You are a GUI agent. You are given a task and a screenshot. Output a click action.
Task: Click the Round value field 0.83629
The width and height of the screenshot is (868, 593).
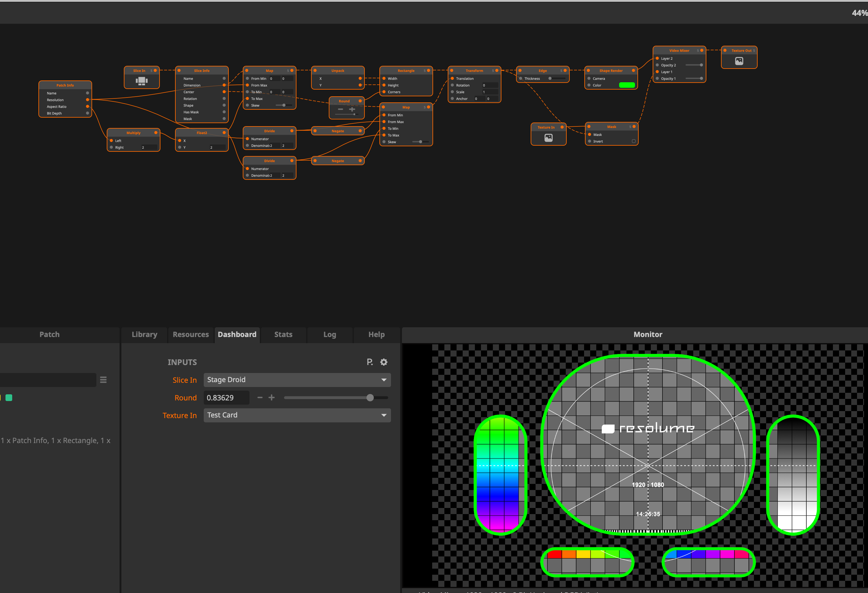click(226, 398)
